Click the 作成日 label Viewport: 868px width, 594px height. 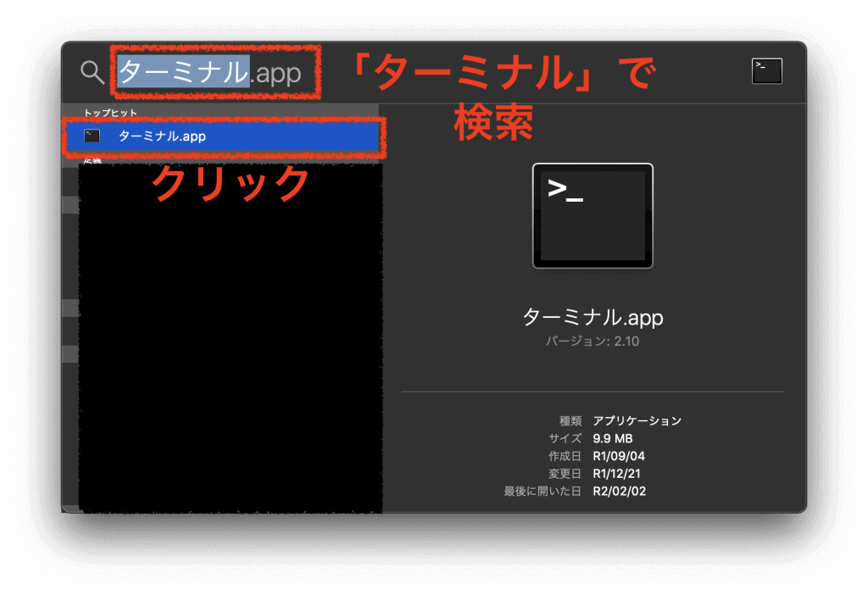coord(565,456)
